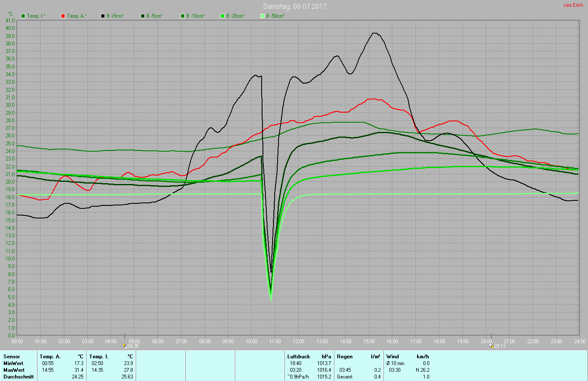Click the Regen header in statistics
Screen dimensions: 588x381
[x=344, y=357]
